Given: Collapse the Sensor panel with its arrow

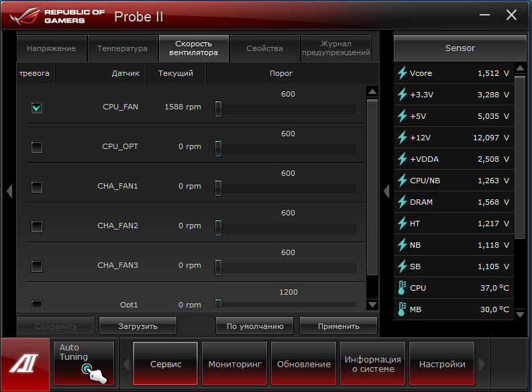Looking at the screenshot, I should 386,191.
